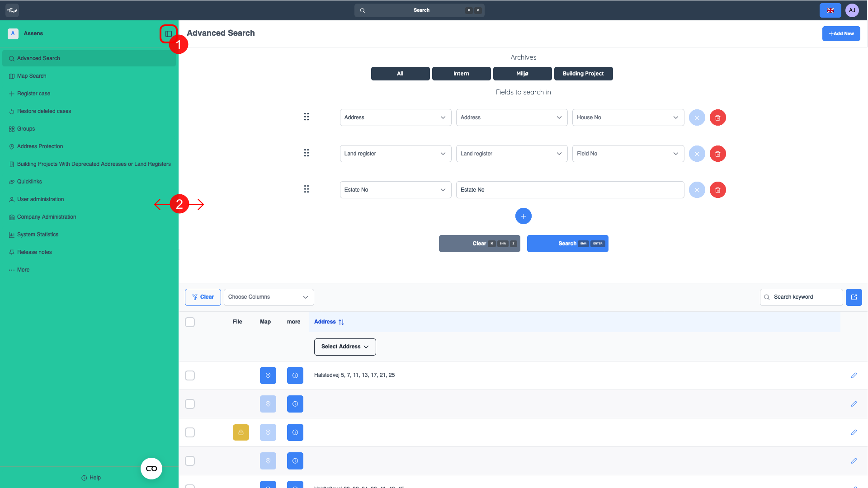Select the Building Project archive tab
This screenshot has width=868, height=488.
(583, 74)
